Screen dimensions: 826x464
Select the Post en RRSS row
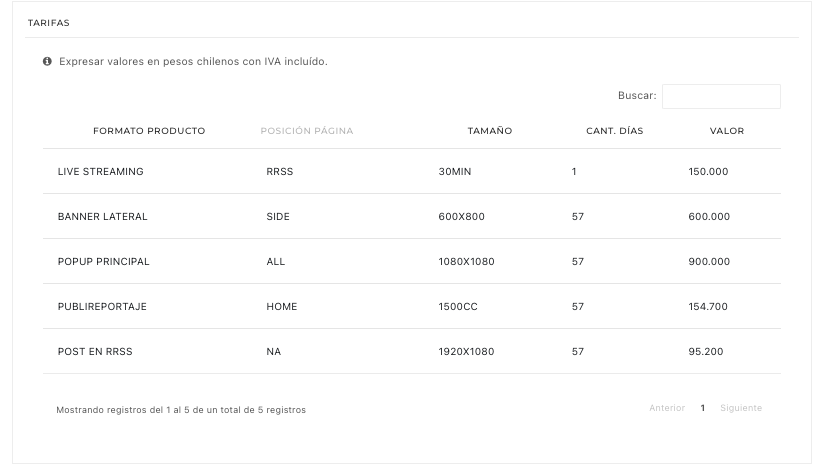tap(95, 352)
